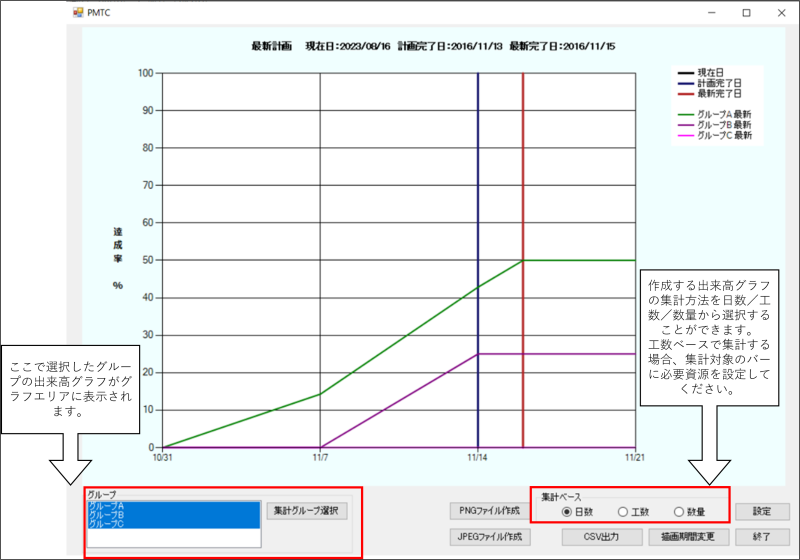800x560 pixels.
Task: Minimize the PMTC window
Action: point(712,13)
